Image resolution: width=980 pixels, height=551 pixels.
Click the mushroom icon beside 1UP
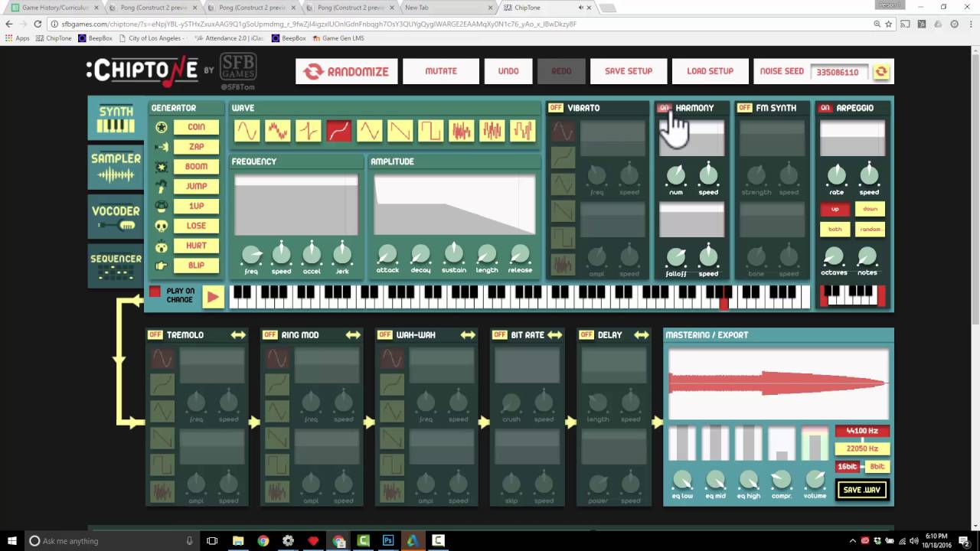tap(162, 206)
